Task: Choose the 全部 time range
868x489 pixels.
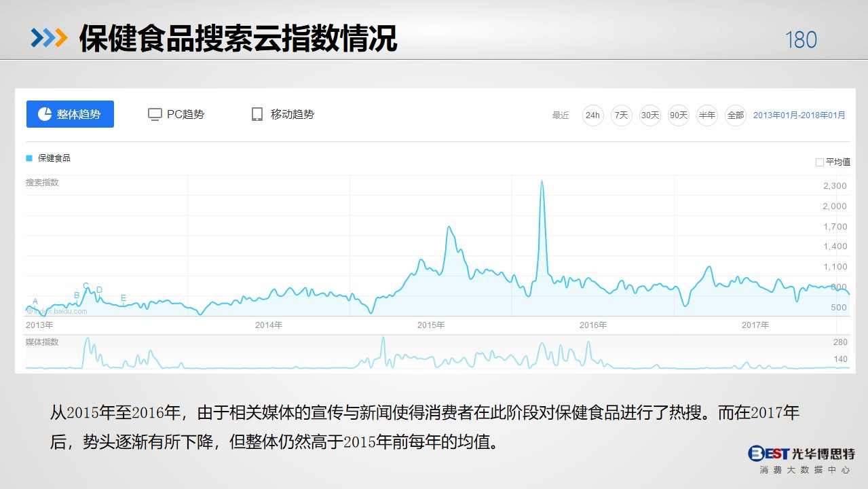Action: tap(736, 115)
